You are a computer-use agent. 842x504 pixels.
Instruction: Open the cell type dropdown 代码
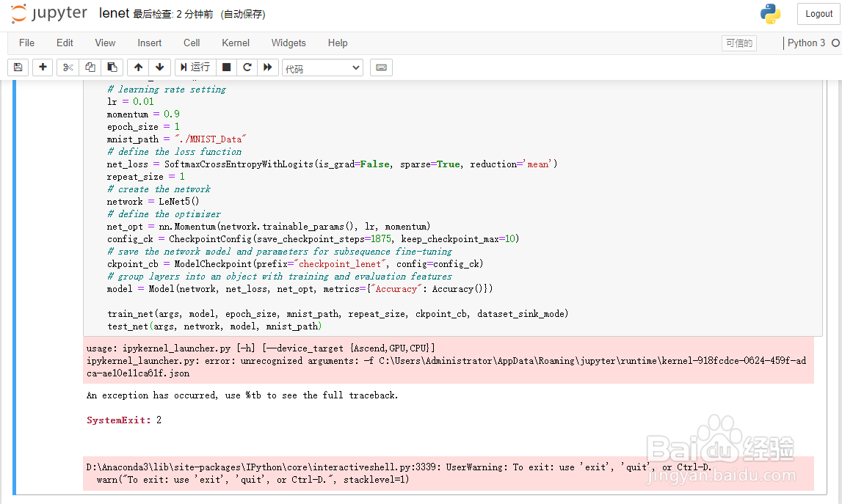point(322,67)
